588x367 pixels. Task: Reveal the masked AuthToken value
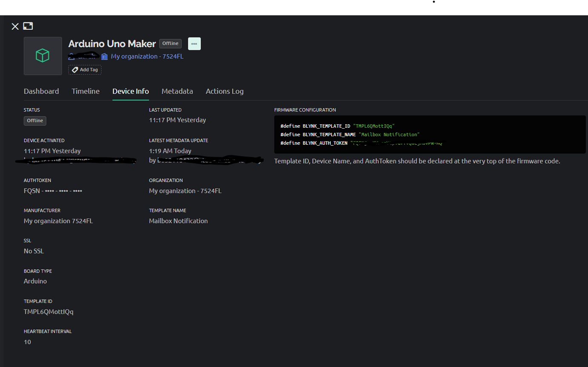53,191
